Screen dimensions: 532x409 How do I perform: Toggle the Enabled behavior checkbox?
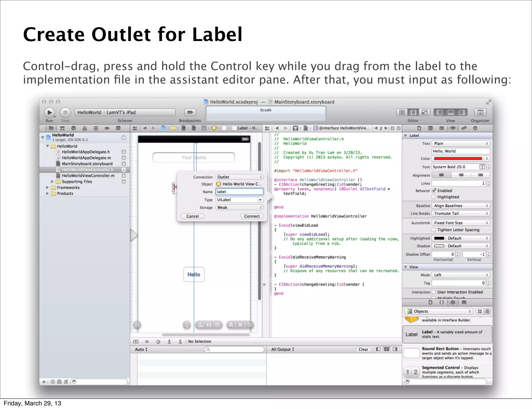click(434, 190)
